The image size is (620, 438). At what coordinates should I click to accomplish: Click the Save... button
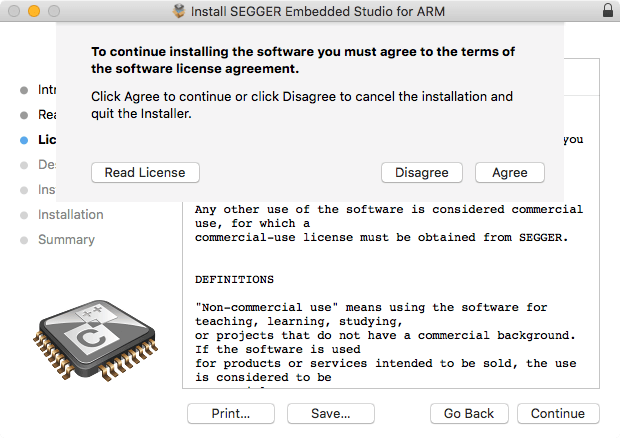(x=330, y=413)
